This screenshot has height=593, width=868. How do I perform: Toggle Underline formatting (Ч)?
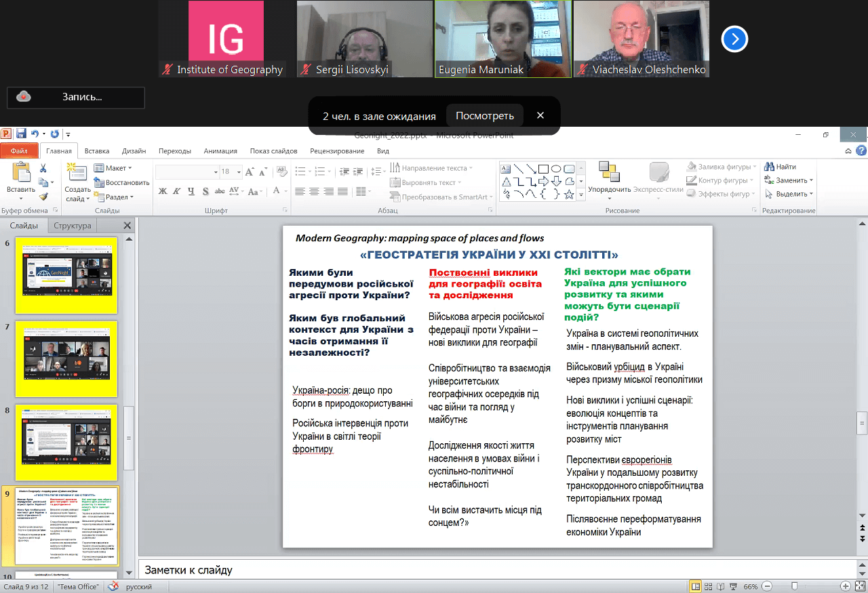coord(191,192)
